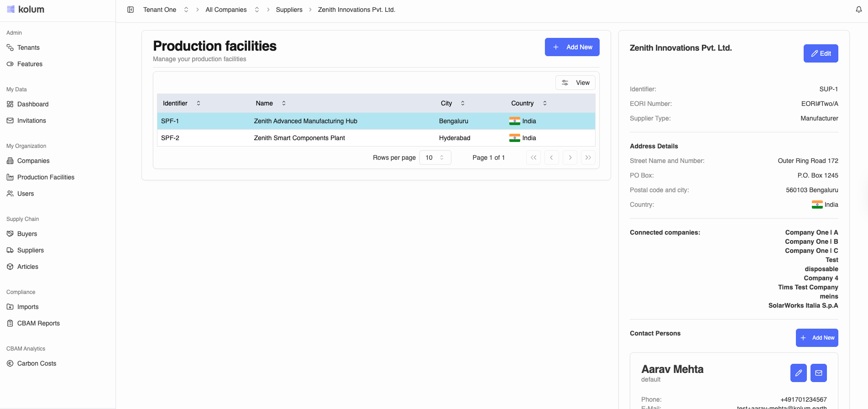Click the kolum logo
The image size is (868, 409).
tap(26, 10)
